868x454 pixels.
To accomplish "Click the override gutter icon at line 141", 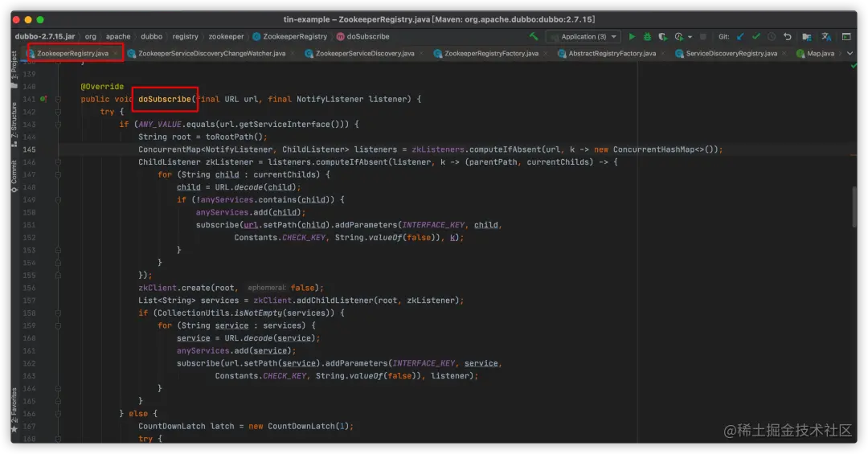I will pyautogui.click(x=43, y=99).
